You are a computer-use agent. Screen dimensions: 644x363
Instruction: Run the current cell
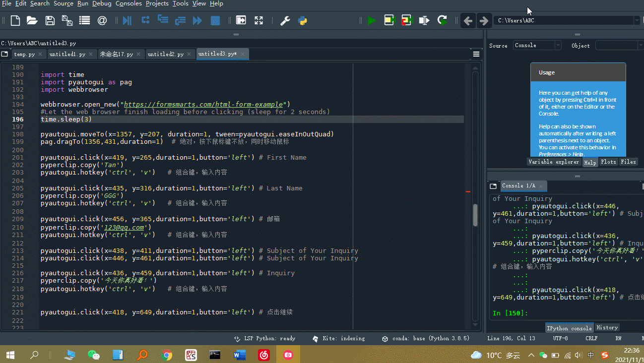[x=389, y=20]
